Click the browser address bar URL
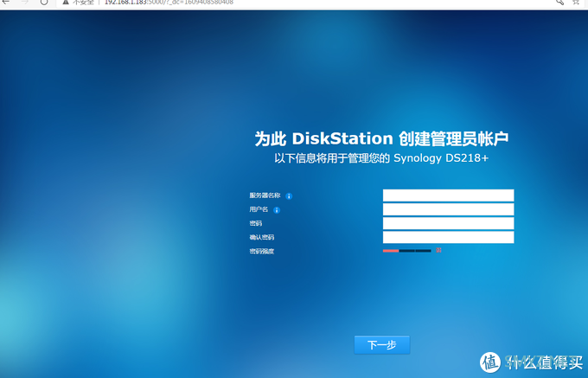The image size is (588, 378). click(169, 3)
